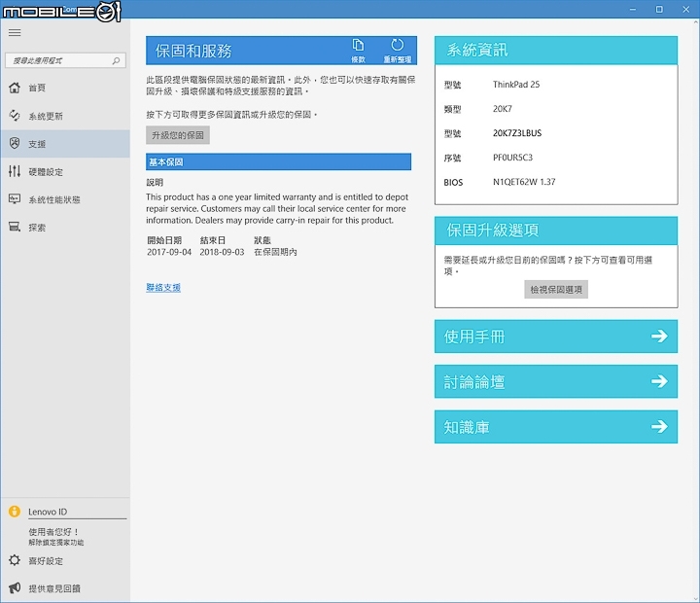Click ThinkPad 25 model name

coord(516,85)
